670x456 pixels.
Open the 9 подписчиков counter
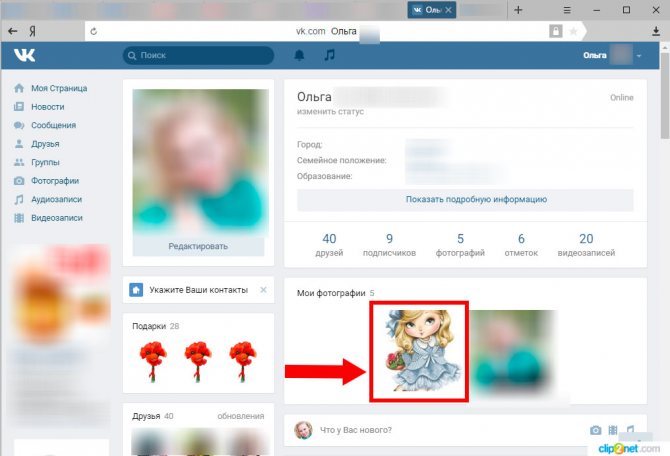pos(389,245)
